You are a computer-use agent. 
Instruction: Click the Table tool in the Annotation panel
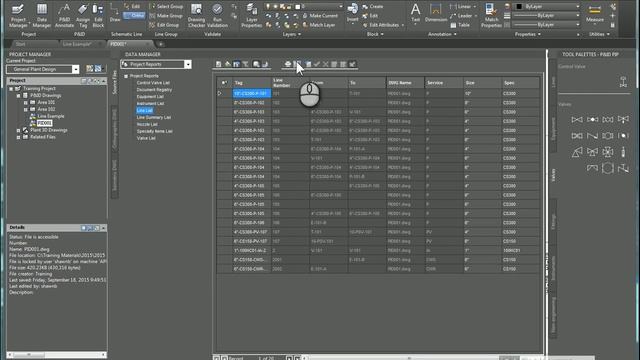(460, 25)
